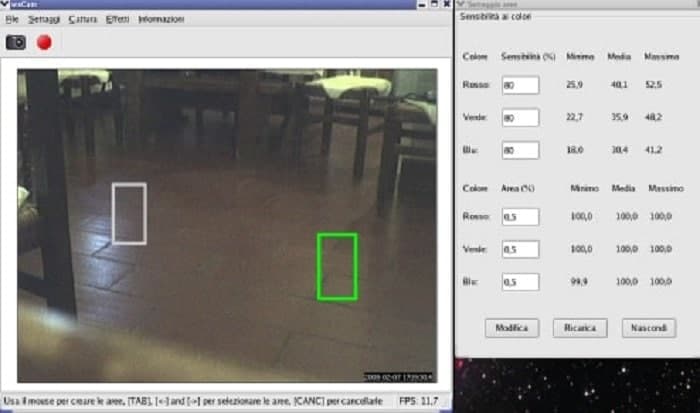Viewport: 700px width, 413px height.
Task: Click the Verde sensitivity input field
Action: (x=520, y=118)
